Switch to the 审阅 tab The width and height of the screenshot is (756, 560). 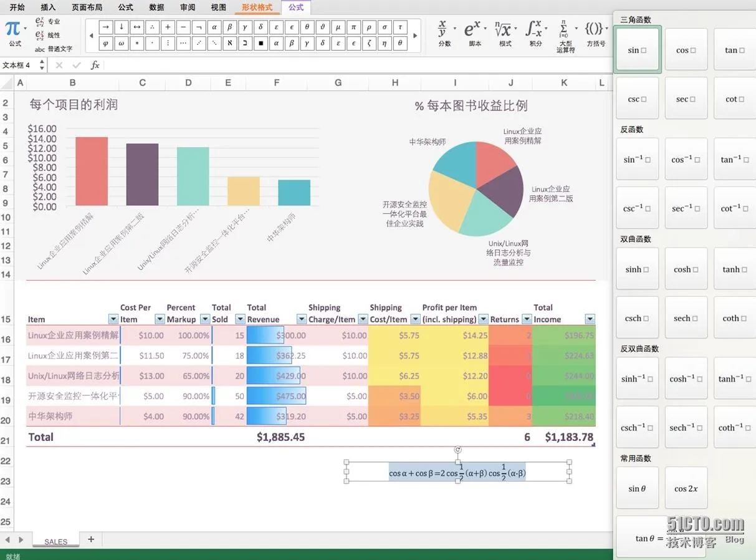[x=188, y=7]
